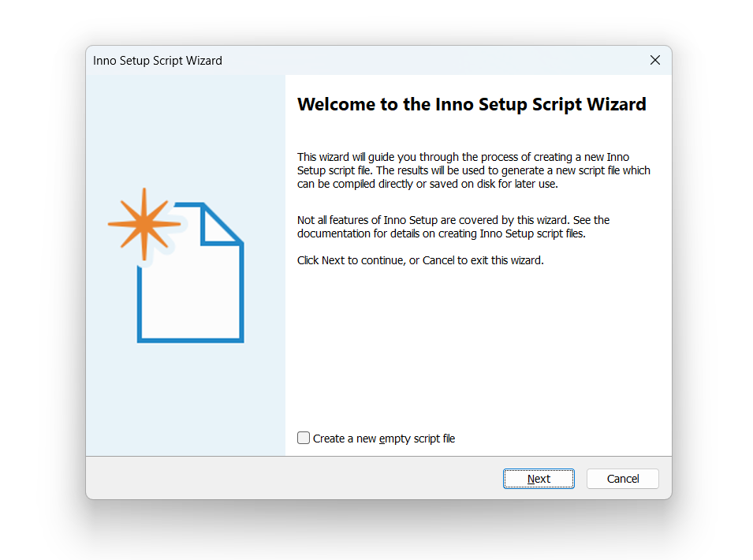Click the paragraph starting Not all features of Inno Setup
This screenshot has width=753, height=560.
[x=453, y=226]
